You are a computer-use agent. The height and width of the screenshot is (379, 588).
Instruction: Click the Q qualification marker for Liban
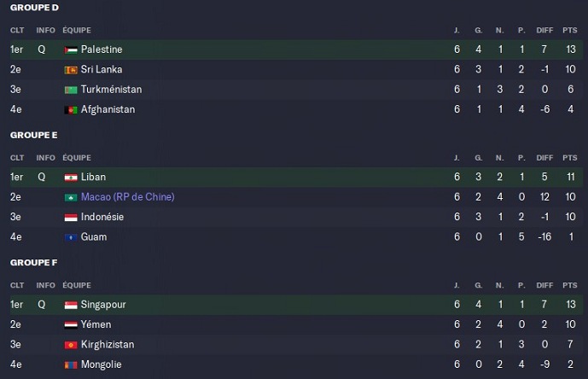[x=41, y=177]
